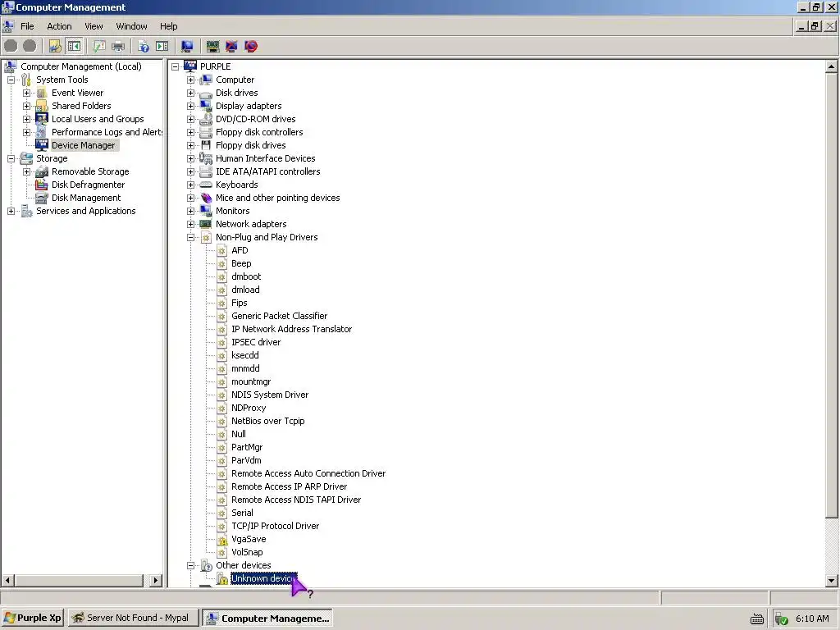Click Computer Management taskbar button

click(x=267, y=618)
